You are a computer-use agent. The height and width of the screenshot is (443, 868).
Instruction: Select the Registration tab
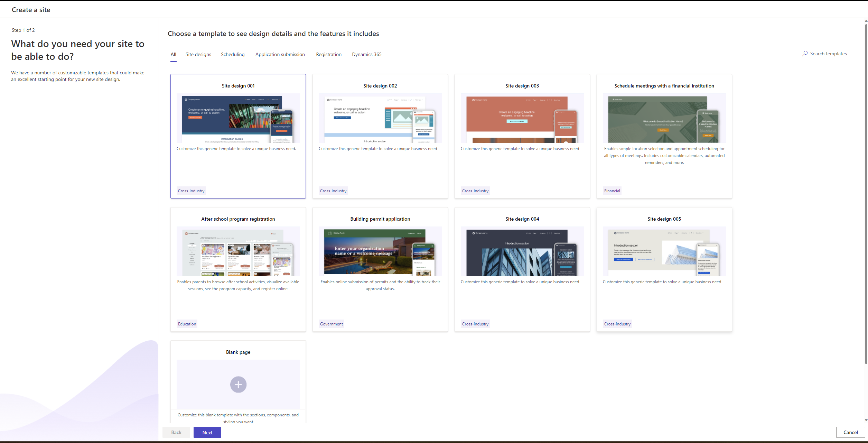329,54
